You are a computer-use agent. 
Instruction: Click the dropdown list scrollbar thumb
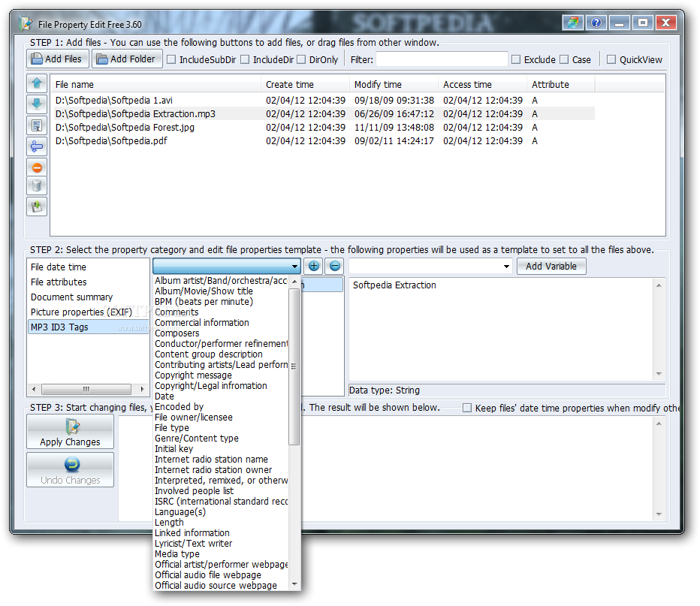pos(294,366)
